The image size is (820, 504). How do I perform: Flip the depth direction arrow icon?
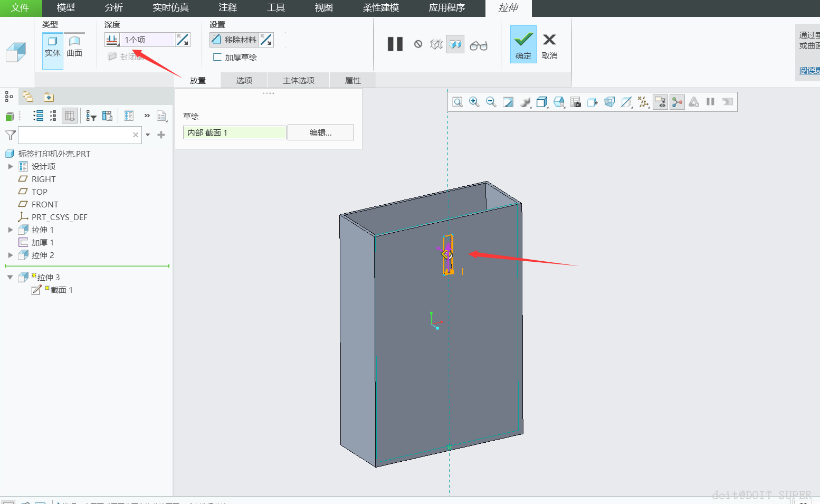point(183,40)
